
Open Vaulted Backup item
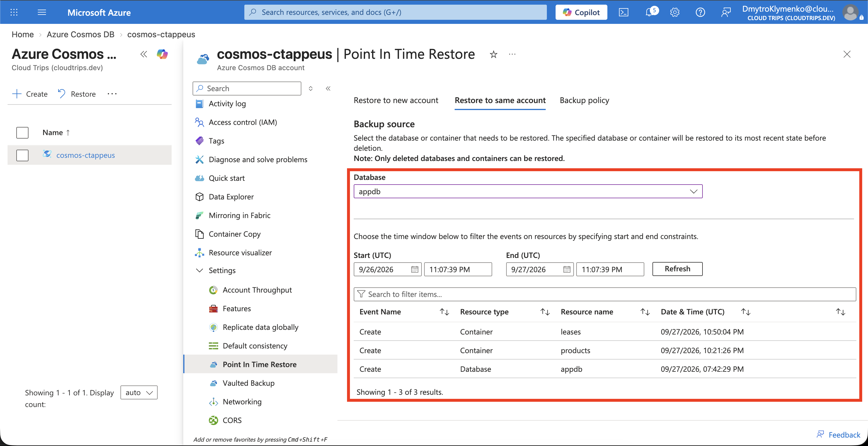coord(248,383)
